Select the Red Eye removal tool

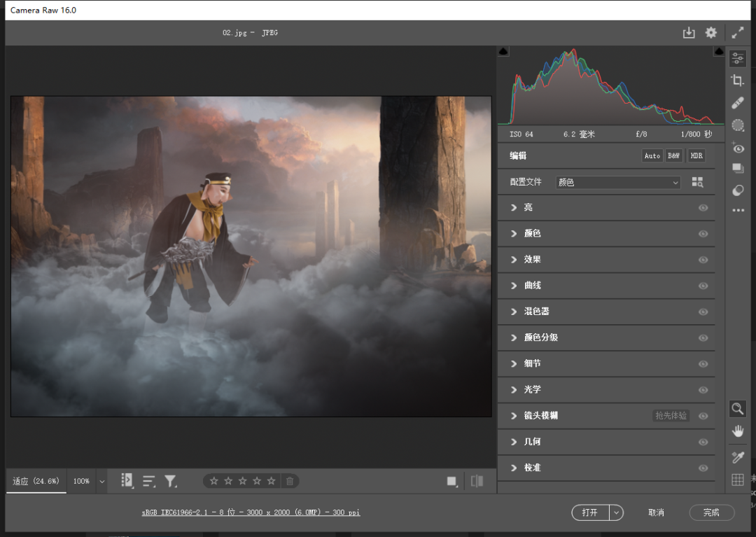pos(738,148)
